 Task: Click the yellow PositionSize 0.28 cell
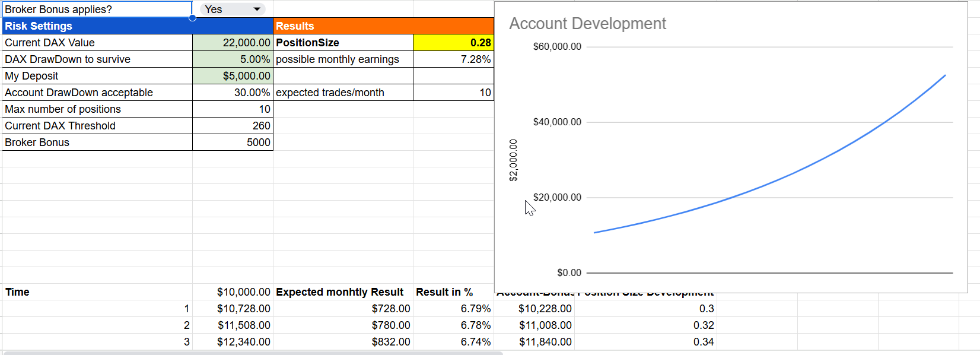point(453,43)
